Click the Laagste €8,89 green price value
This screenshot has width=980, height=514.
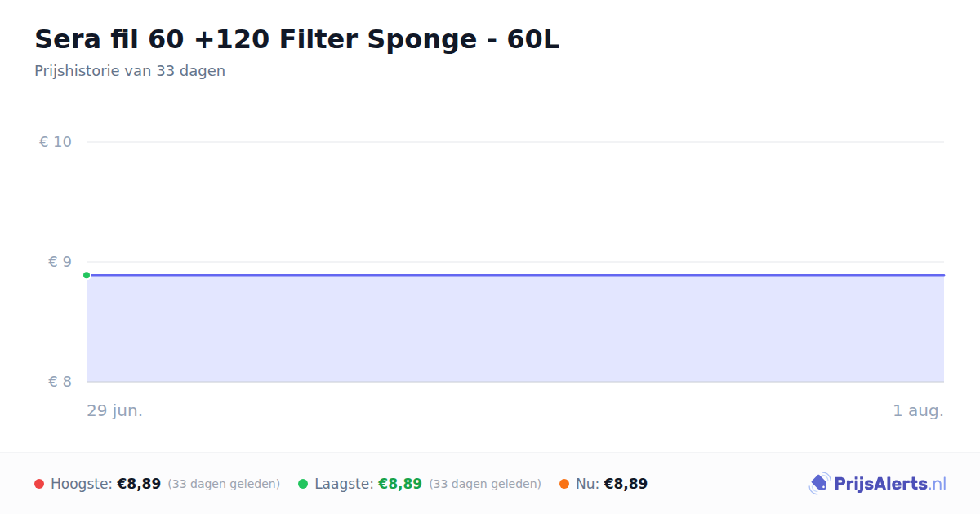(400, 484)
